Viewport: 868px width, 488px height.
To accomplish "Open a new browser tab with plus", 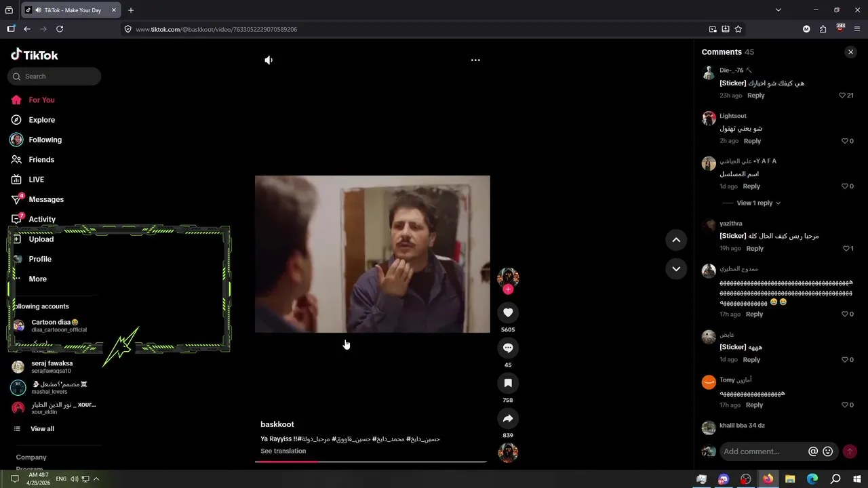I will tap(131, 10).
